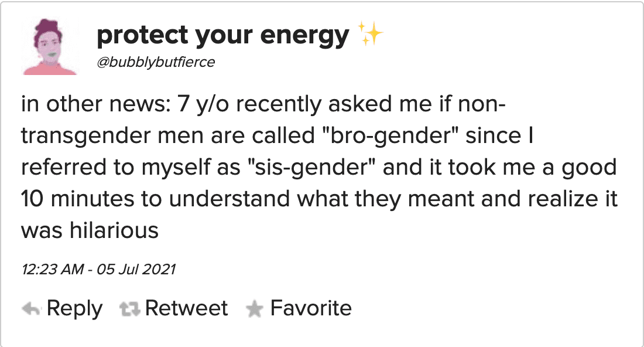Screen dimensions: 644x347
Task: Click the word "sis-gender" in the tweet
Action: point(311,167)
